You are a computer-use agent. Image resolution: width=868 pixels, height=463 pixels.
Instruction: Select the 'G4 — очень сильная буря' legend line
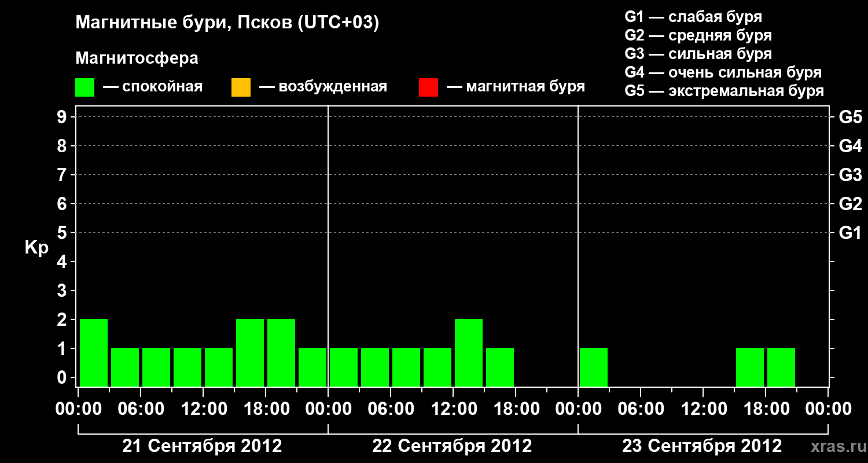(723, 72)
